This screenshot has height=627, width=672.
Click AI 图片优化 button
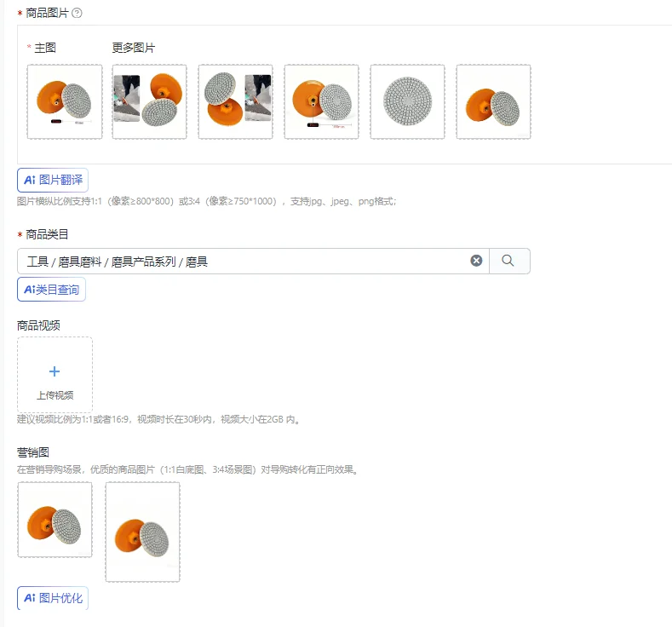53,598
